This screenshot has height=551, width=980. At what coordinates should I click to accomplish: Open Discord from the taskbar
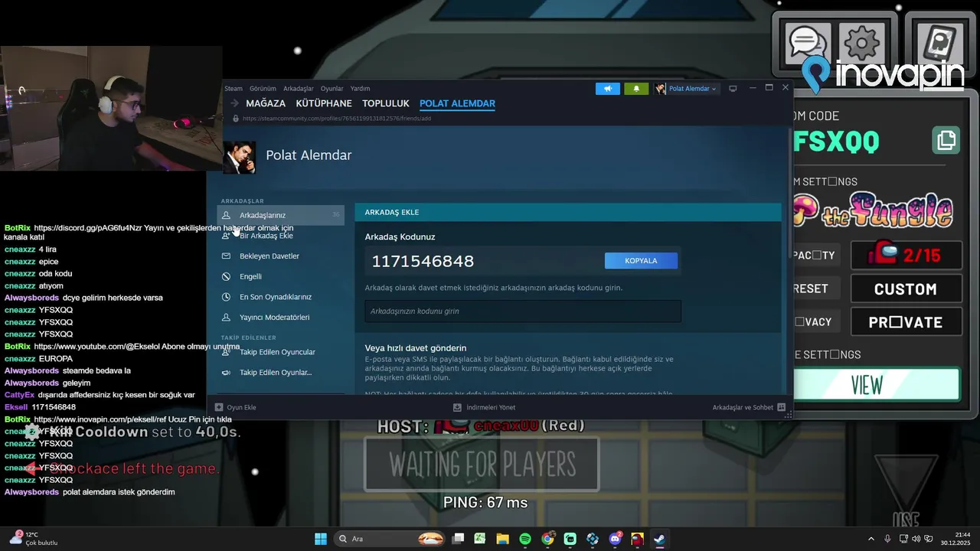point(615,539)
